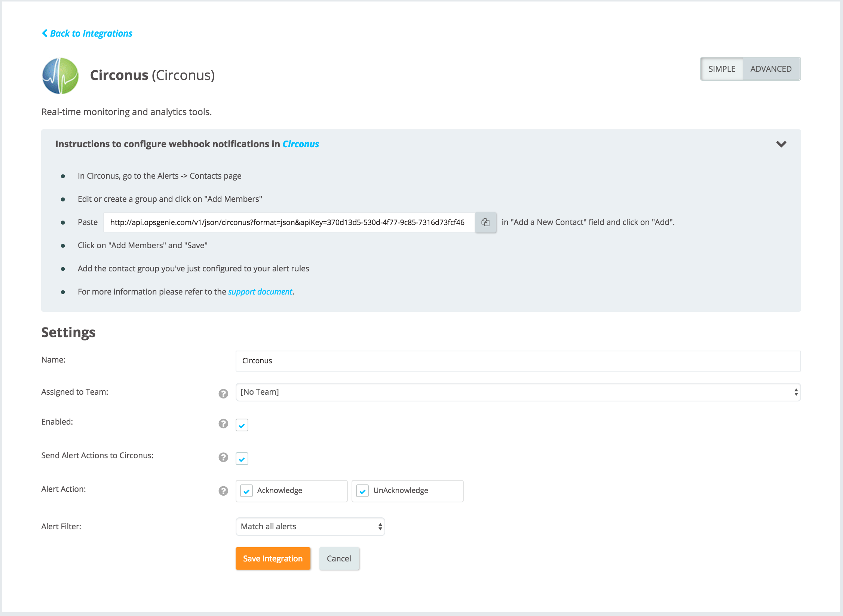This screenshot has height=616, width=843.
Task: Switch to the SIMPLE tab
Action: [721, 69]
